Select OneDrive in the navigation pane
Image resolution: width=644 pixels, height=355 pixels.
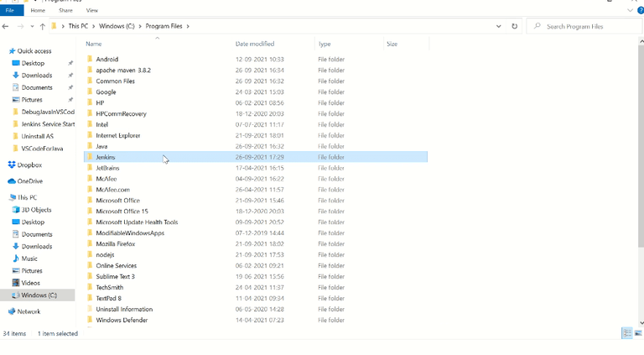[x=29, y=181]
